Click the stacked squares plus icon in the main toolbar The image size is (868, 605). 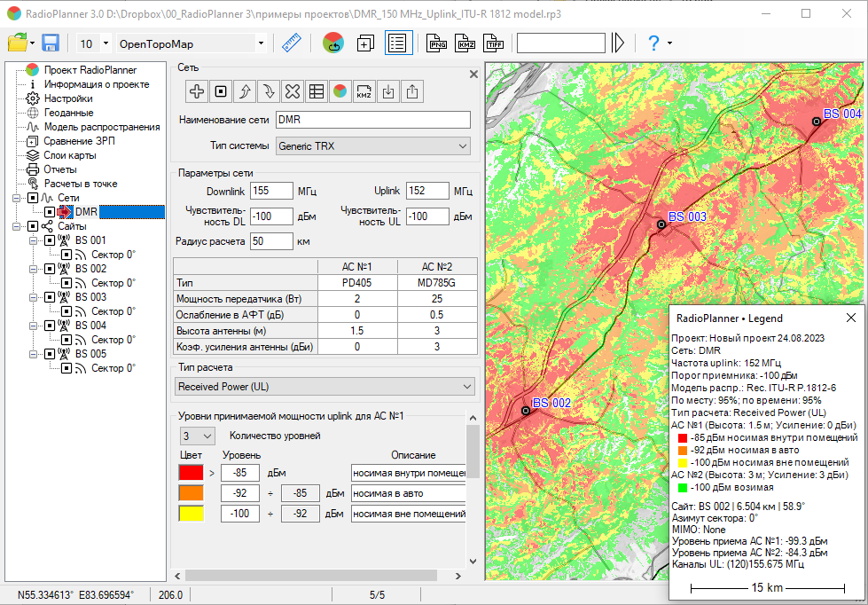pyautogui.click(x=365, y=43)
